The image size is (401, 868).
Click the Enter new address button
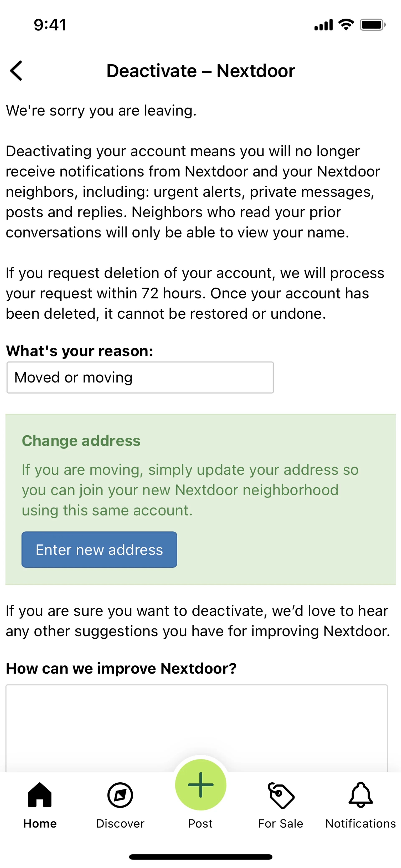[x=99, y=550]
